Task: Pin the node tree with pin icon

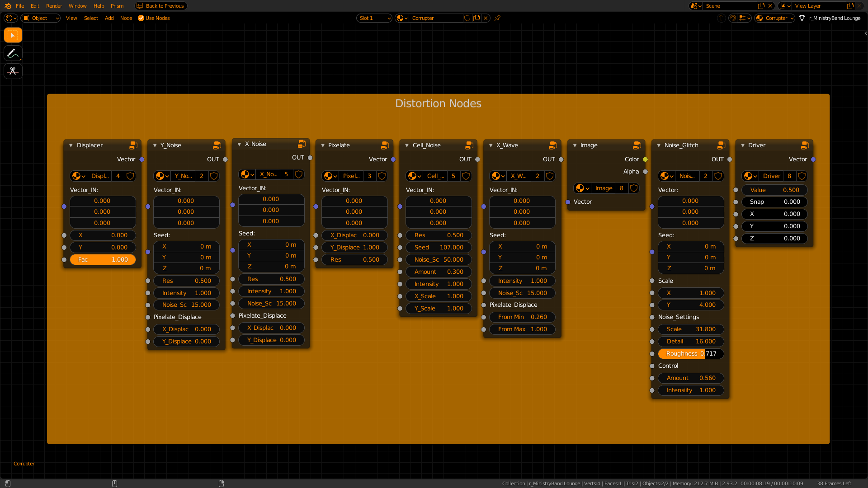Action: pos(497,18)
